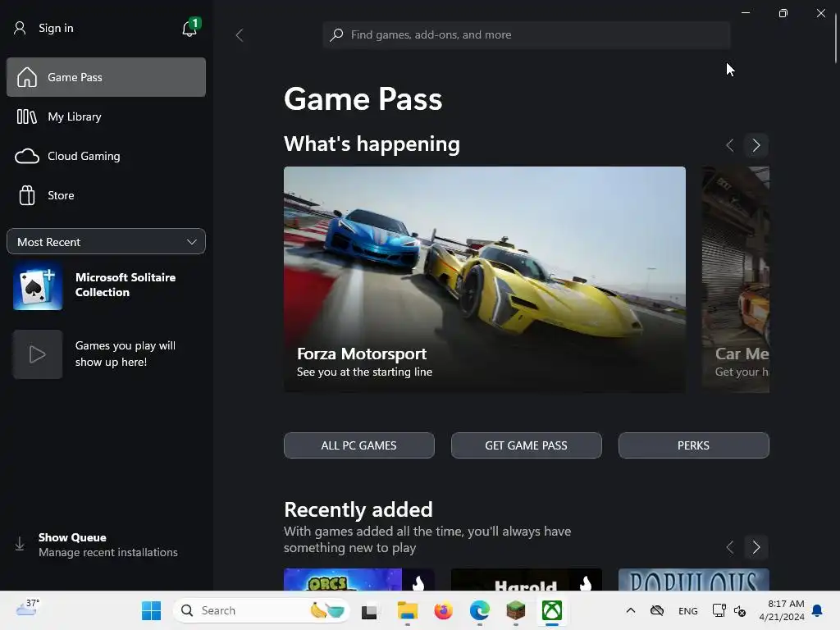The width and height of the screenshot is (840, 630).
Task: Click the page vertical scrollbar
Action: [836, 40]
